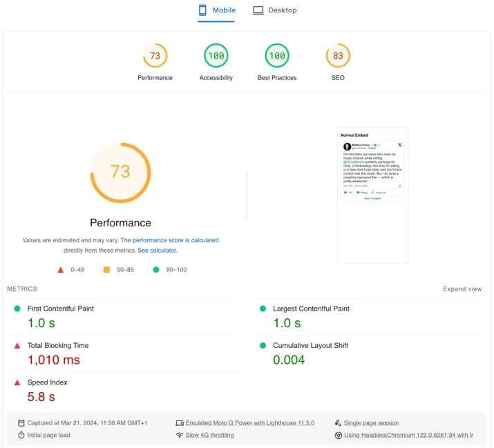Screen dimensions: 494x448
Task: Click the 1,010 ms blocking time value
Action: click(54, 360)
